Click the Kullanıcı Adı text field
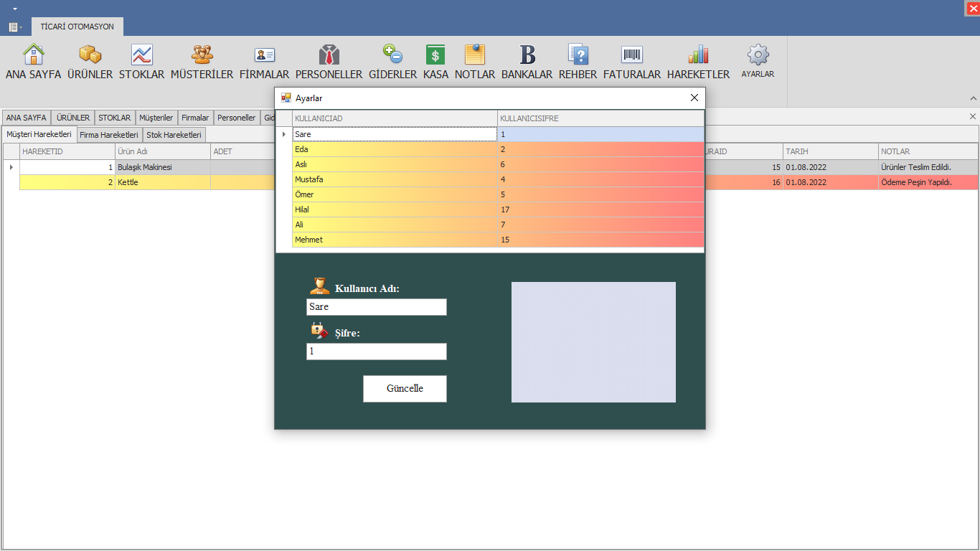 [x=377, y=307]
